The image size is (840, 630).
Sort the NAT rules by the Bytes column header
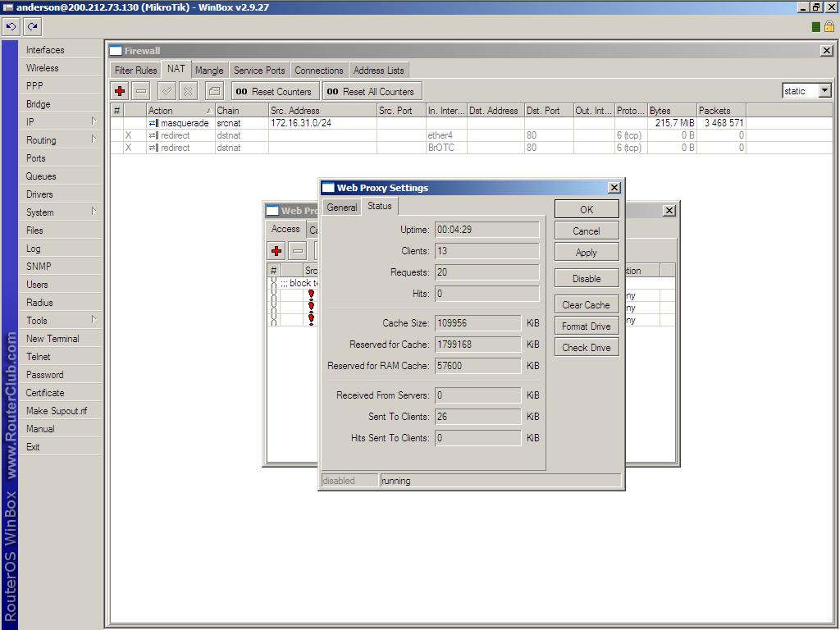coord(671,111)
